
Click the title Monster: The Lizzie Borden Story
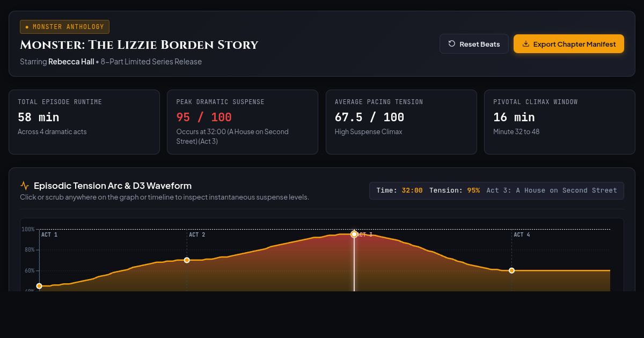(x=139, y=45)
